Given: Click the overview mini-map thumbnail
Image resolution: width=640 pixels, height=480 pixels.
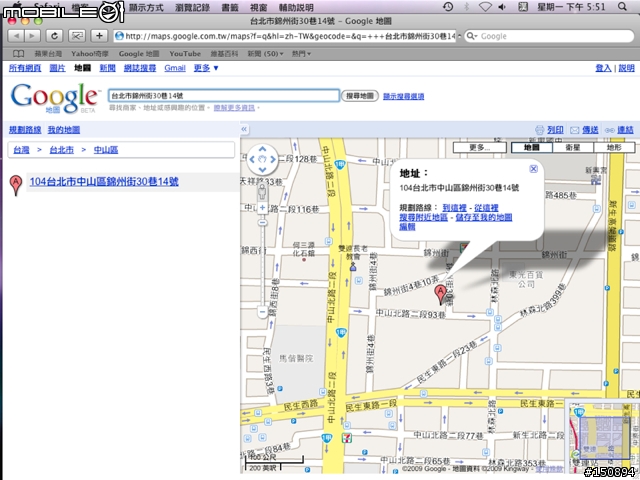Looking at the screenshot, I should pyautogui.click(x=602, y=436).
